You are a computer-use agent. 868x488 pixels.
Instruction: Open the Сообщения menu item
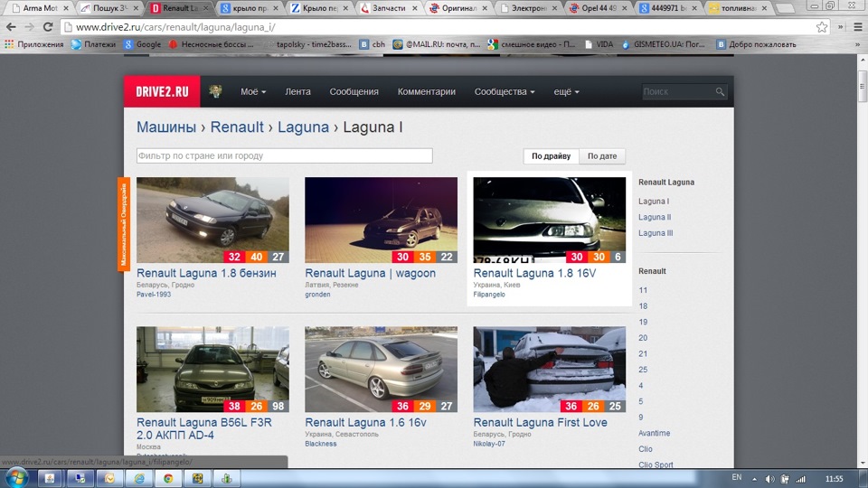click(x=354, y=91)
